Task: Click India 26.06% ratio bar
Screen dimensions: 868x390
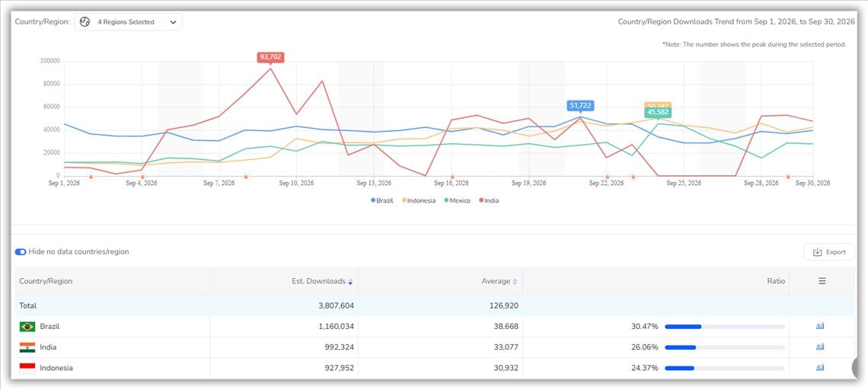Action: tap(724, 347)
